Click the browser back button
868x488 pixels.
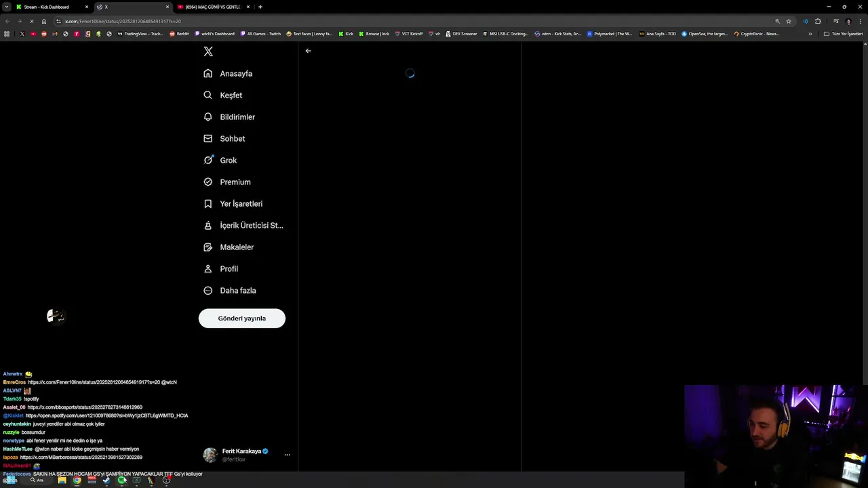pos(7,21)
